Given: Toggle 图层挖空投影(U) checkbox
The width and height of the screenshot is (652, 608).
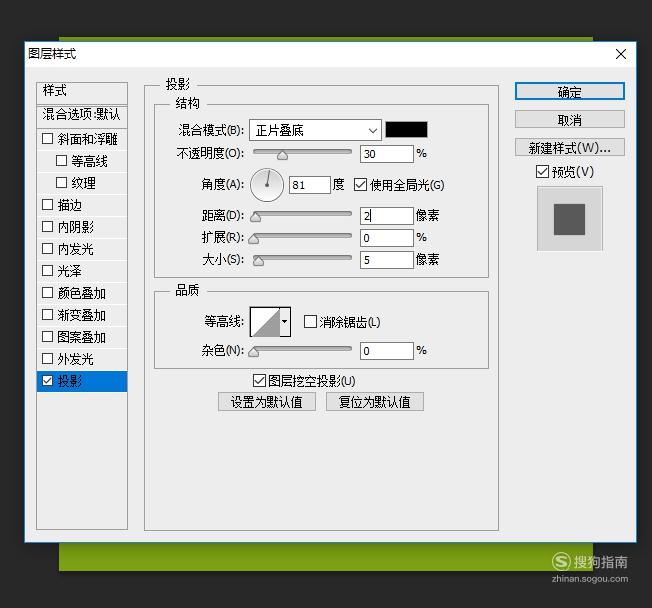Looking at the screenshot, I should pos(259,380).
